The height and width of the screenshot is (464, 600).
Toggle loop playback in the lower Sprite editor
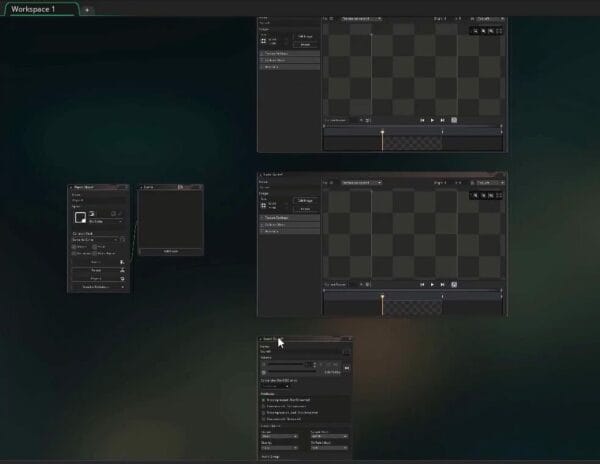[x=454, y=285]
